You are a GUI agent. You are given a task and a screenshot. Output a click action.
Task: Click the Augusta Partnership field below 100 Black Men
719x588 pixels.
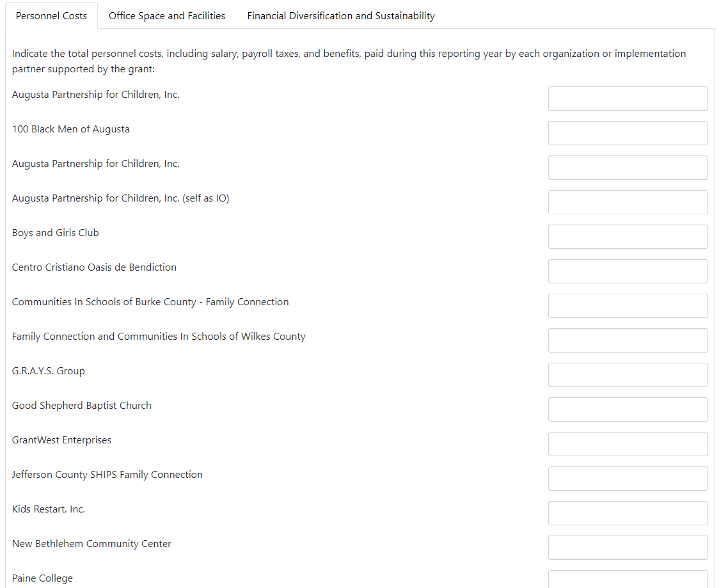(x=628, y=168)
